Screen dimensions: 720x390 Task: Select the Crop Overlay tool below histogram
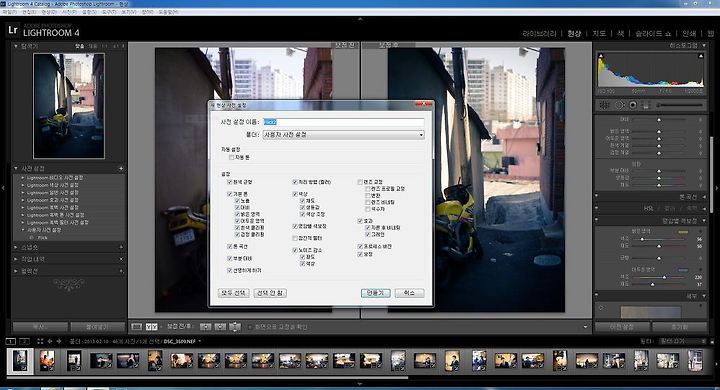tap(605, 105)
